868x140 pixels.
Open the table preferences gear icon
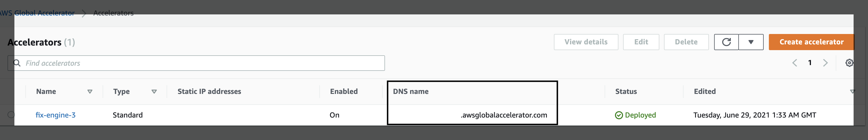point(849,63)
